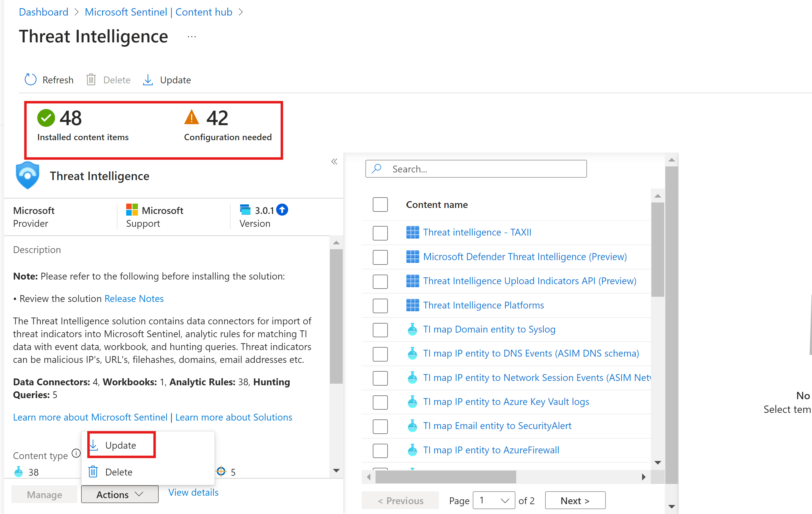Click the blue update-available arrow by version
The height and width of the screenshot is (514, 812).
[x=282, y=210]
